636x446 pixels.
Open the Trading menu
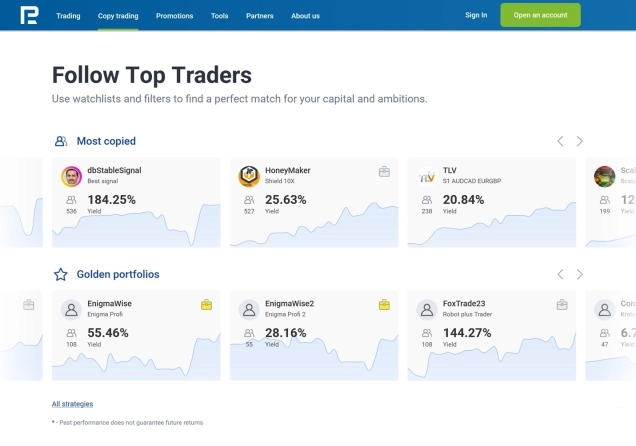pyautogui.click(x=68, y=16)
